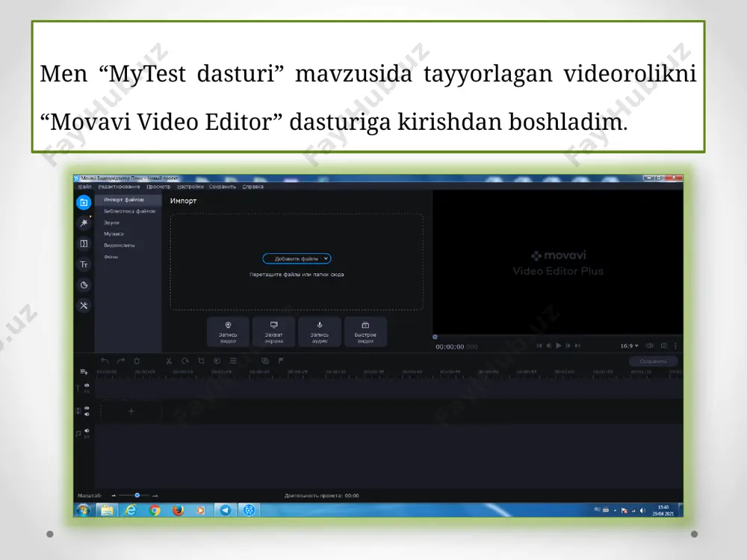Viewport: 747px width, 560px height.
Task: Click the '+' placeholder on the video track
Action: pyautogui.click(x=131, y=411)
